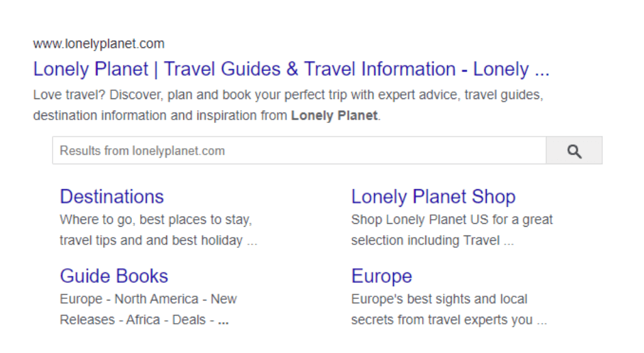Click the 'Where to go, best places' text

(x=156, y=220)
